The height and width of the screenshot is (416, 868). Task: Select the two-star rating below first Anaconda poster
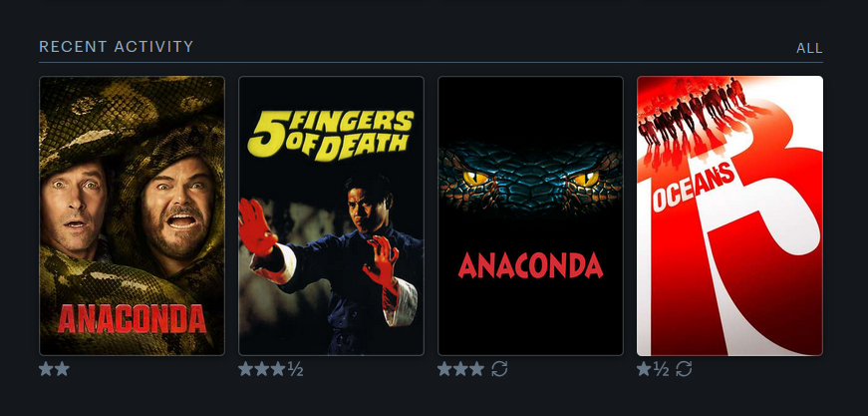54,369
